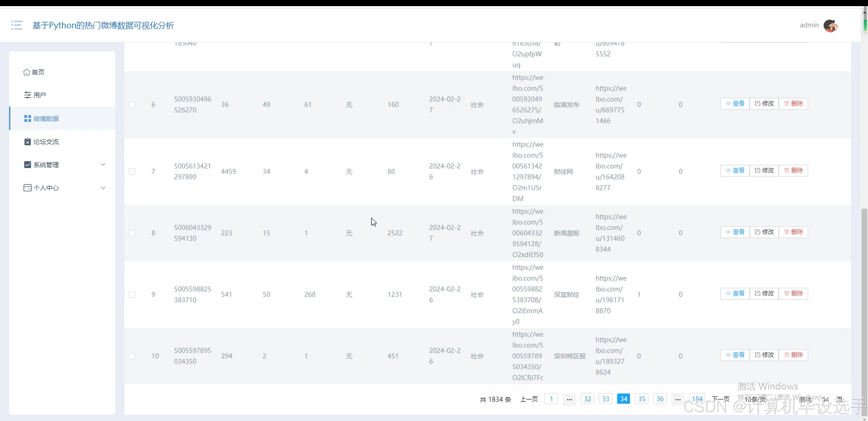The image size is (868, 421).
Task: Click the admin avatar picture
Action: 830,26
